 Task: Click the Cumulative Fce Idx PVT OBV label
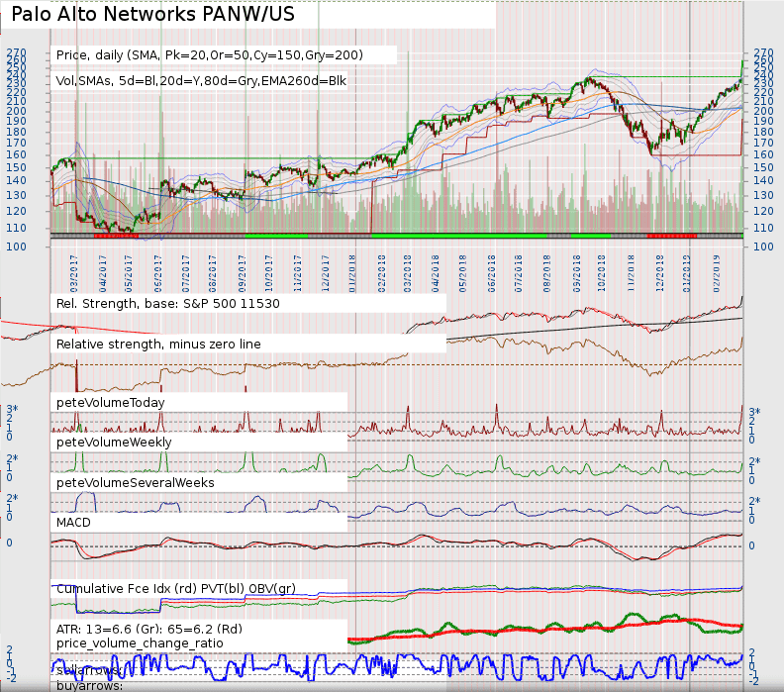tap(176, 589)
